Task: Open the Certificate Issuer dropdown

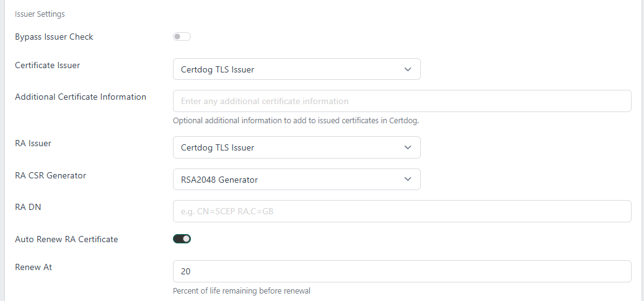Action: point(296,69)
